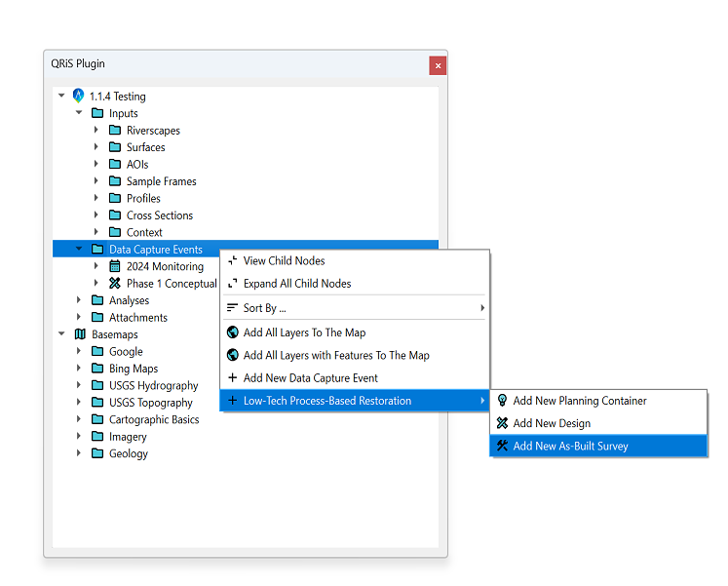Screen dimensions: 728x586
Task: Open the Sort By submenu
Action: (355, 308)
